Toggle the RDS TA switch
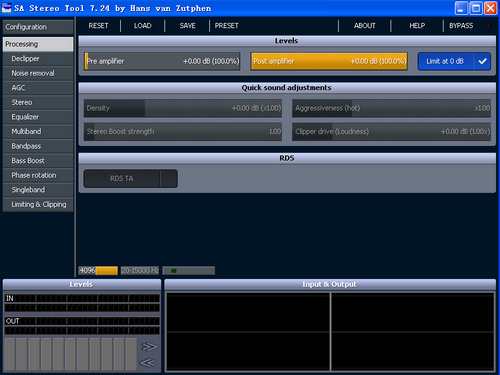 [x=130, y=179]
